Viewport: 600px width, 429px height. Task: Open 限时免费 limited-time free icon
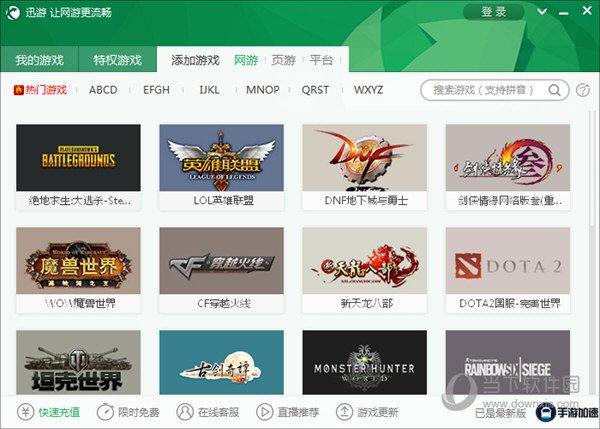(x=105, y=412)
